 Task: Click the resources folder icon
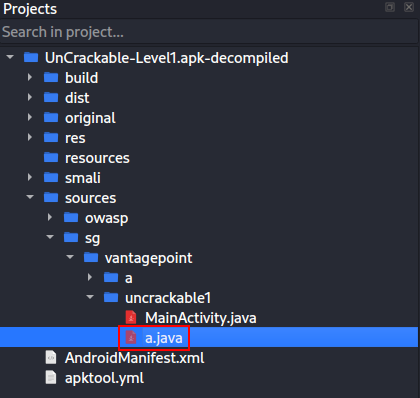click(x=51, y=157)
